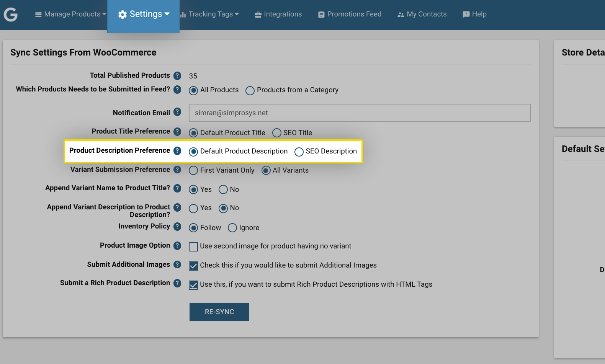The image size is (605, 364).
Task: Open the My Contacts menu item
Action: [422, 14]
